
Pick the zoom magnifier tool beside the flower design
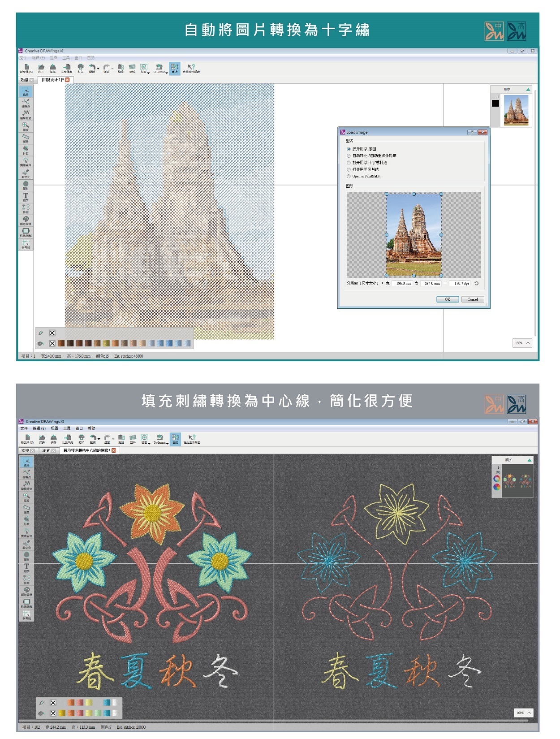(26, 497)
